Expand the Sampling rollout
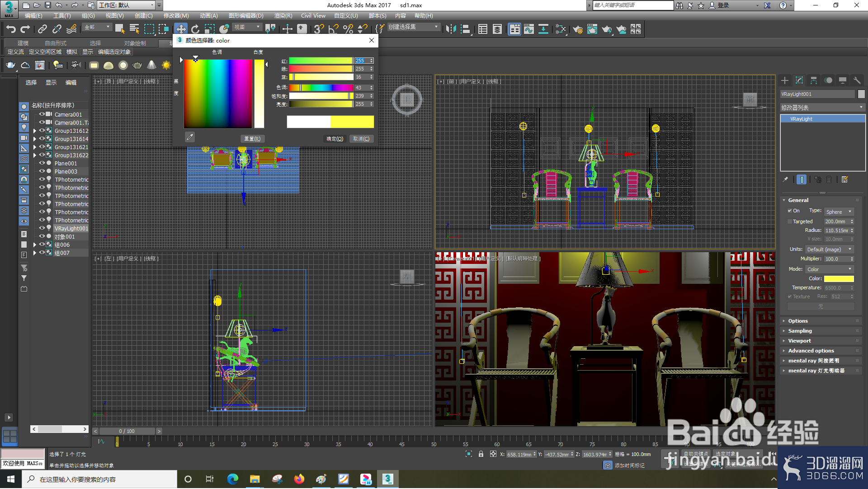The width and height of the screenshot is (868, 489). 800,331
